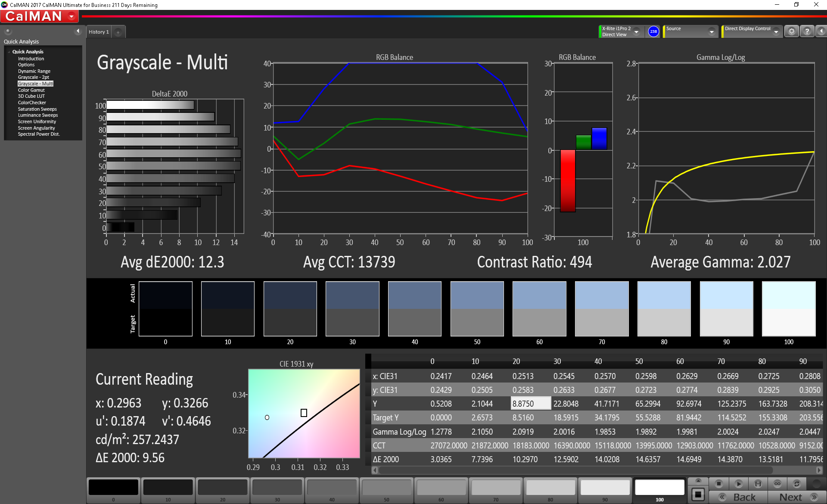This screenshot has height=504, width=827.
Task: Open the Source dropdown
Action: 712,31
